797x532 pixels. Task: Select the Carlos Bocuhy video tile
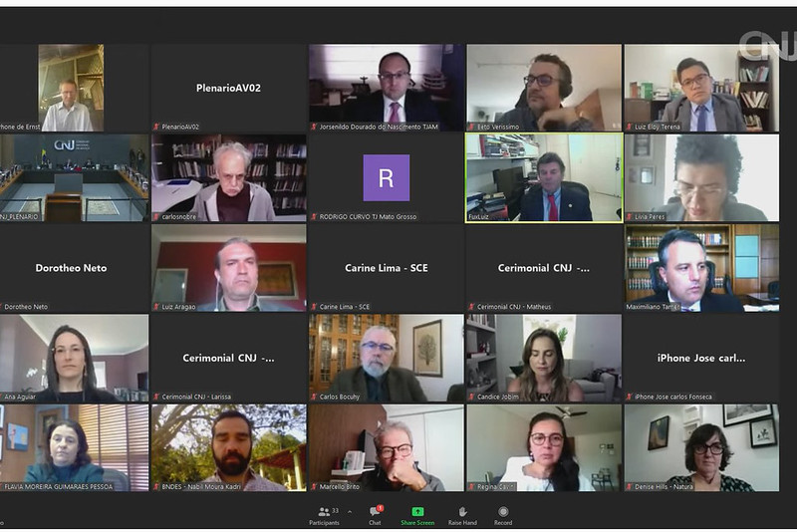(x=387, y=358)
